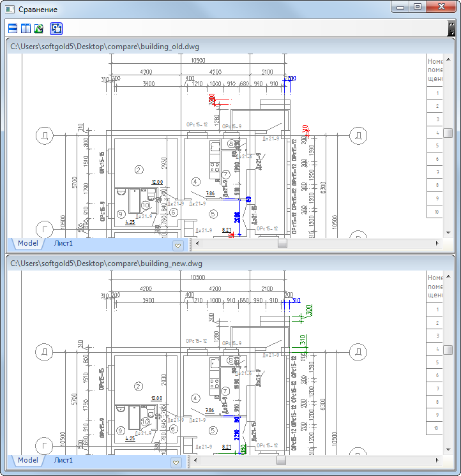Select Model tab in building_old pane

[x=27, y=243]
